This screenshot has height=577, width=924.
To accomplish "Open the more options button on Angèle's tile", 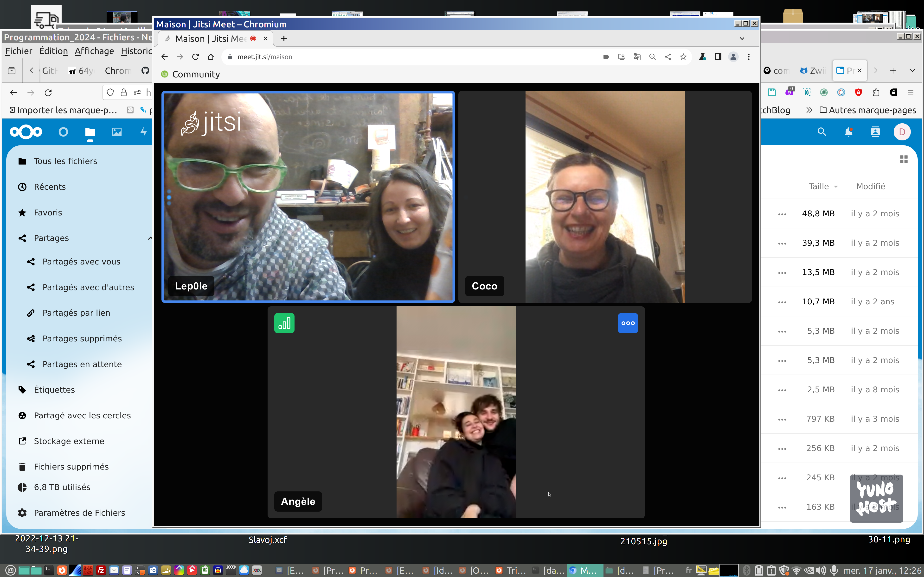I will pyautogui.click(x=628, y=323).
